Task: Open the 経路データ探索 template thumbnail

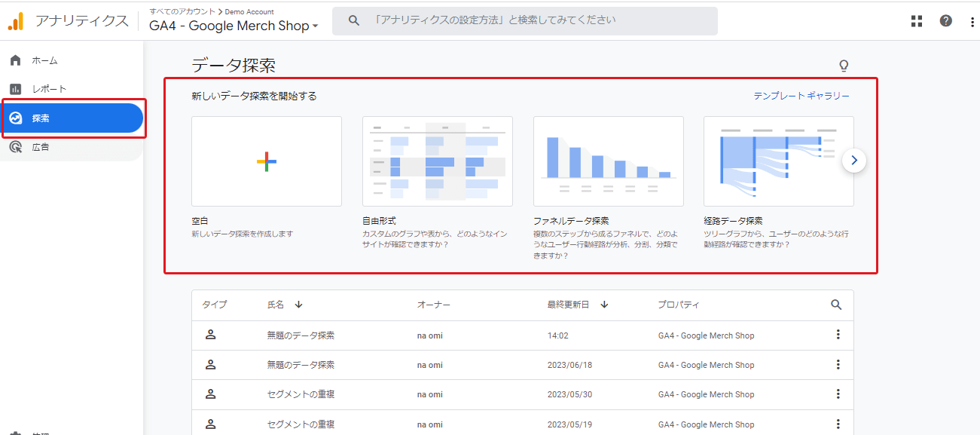Action: [779, 161]
